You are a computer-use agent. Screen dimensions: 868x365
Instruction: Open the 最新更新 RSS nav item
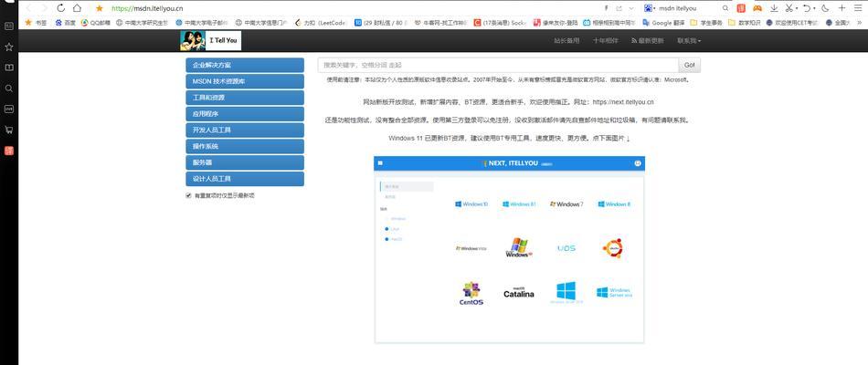pyautogui.click(x=648, y=41)
